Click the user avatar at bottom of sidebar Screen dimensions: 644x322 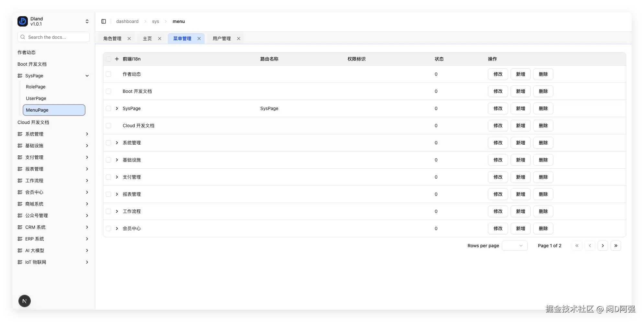24,301
